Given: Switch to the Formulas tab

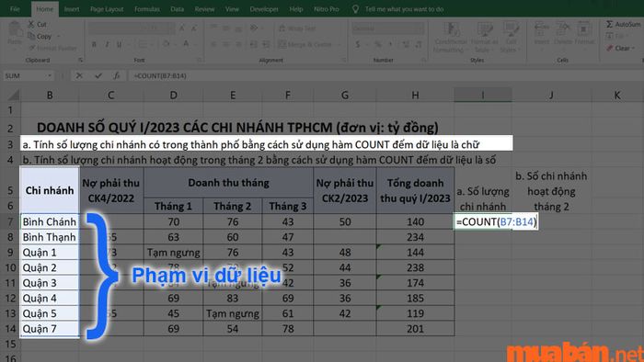Looking at the screenshot, I should (x=147, y=8).
